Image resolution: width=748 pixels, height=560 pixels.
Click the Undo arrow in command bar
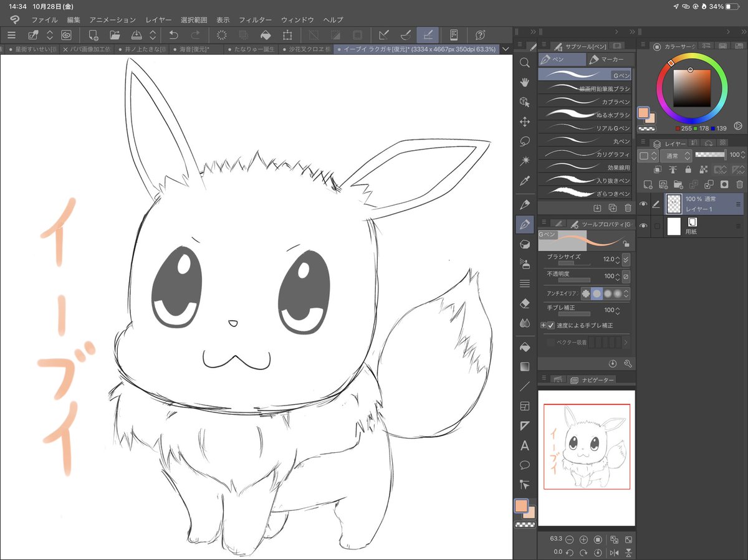(x=174, y=35)
